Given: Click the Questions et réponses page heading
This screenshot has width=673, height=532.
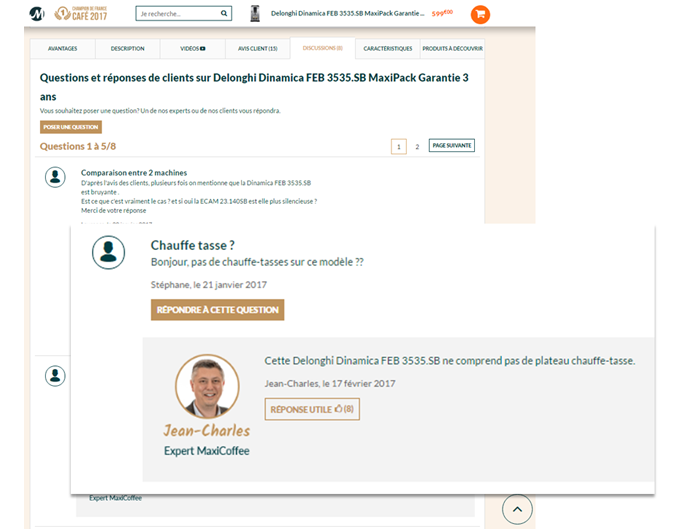Looking at the screenshot, I should click(x=254, y=87).
